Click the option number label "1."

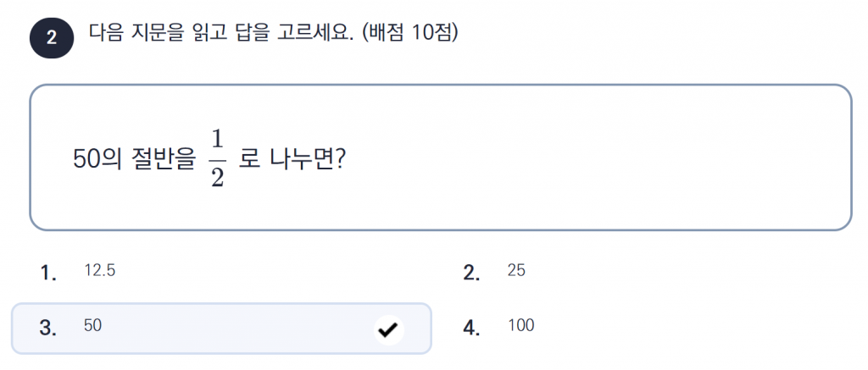point(48,273)
